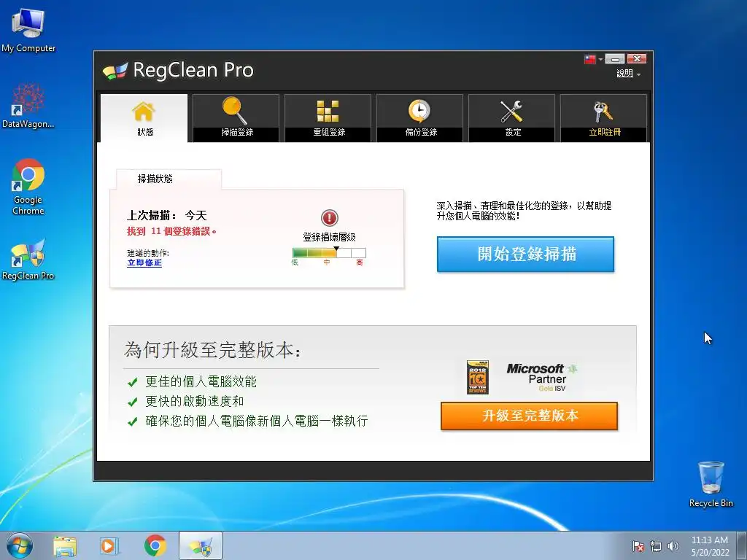Launch Windows Media Player from taskbar
Image resolution: width=747 pixels, height=560 pixels.
coord(109,546)
